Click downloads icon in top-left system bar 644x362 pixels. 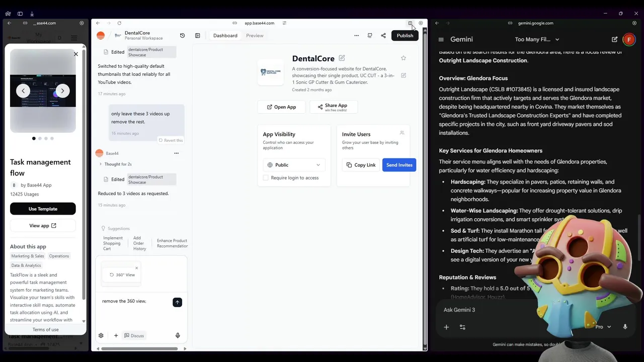pos(32,14)
